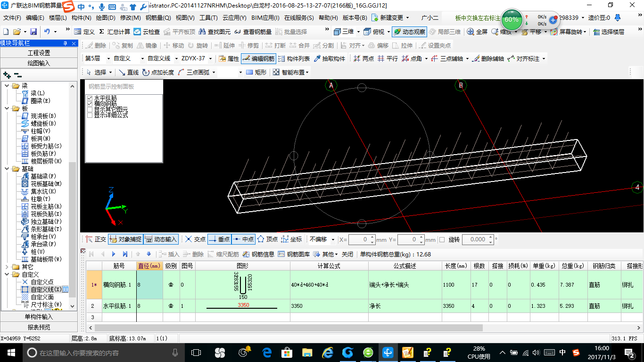Open the 工具(T) menu
This screenshot has width=644, height=362.
(x=208, y=18)
